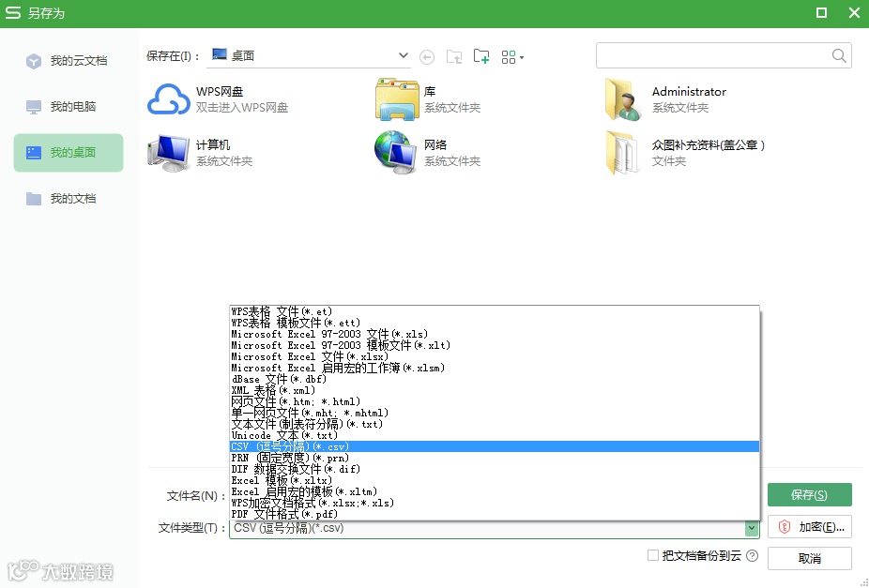869x588 pixels.
Task: Choose XML 表格(*.xml) file type
Action: 495,390
